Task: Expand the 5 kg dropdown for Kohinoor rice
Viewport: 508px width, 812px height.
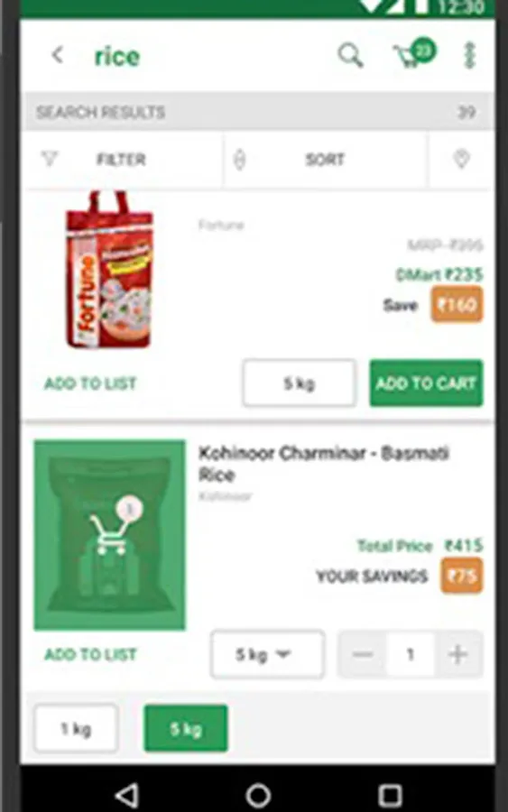Action: (x=267, y=655)
